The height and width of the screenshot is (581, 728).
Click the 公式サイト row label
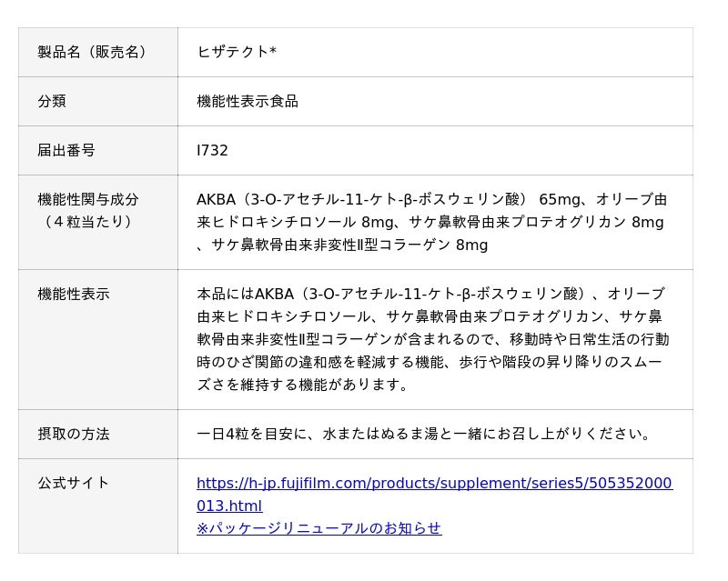click(x=74, y=483)
